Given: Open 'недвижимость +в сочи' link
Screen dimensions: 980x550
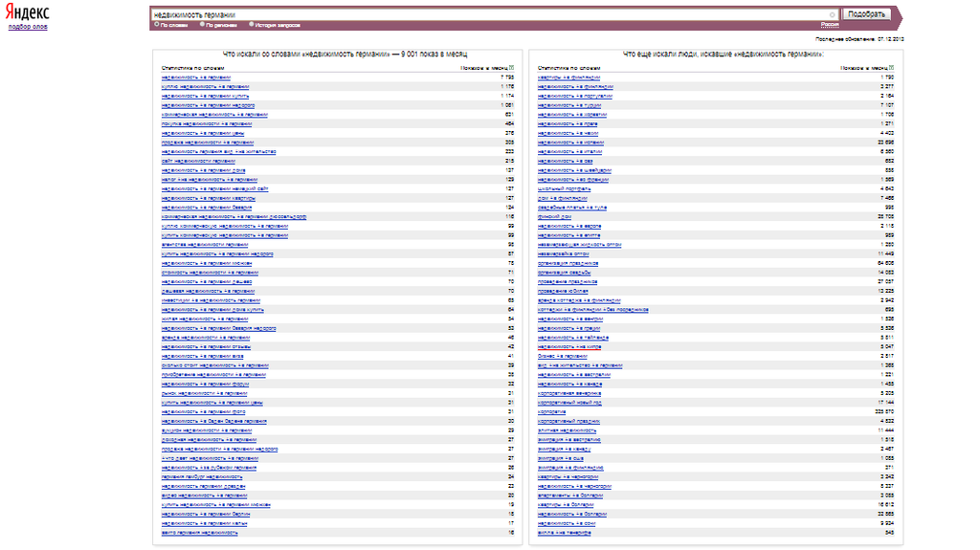Looking at the screenshot, I should pyautogui.click(x=567, y=524).
